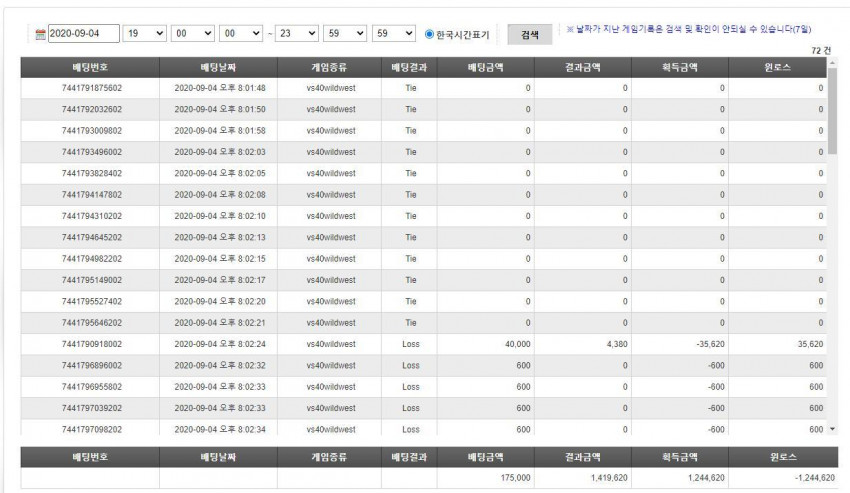Select bet row 7441790918002
850x493 pixels.
tap(424, 344)
